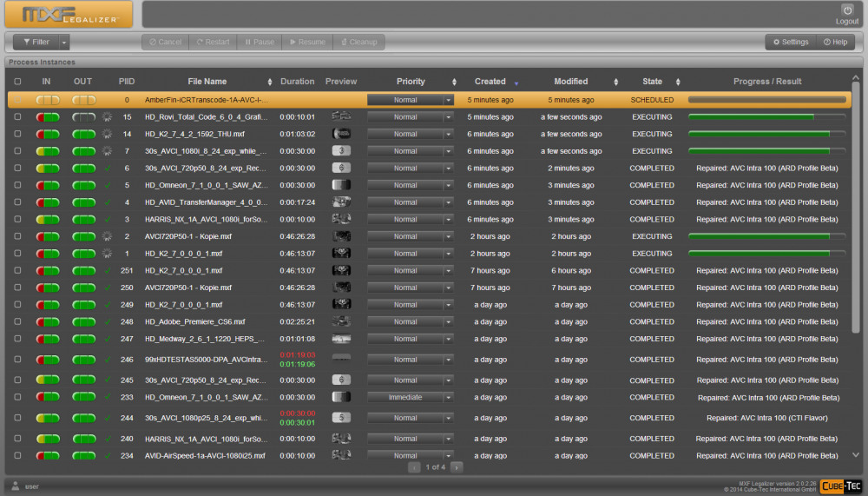
Task: Click the Logout power icon
Action: 847,10
